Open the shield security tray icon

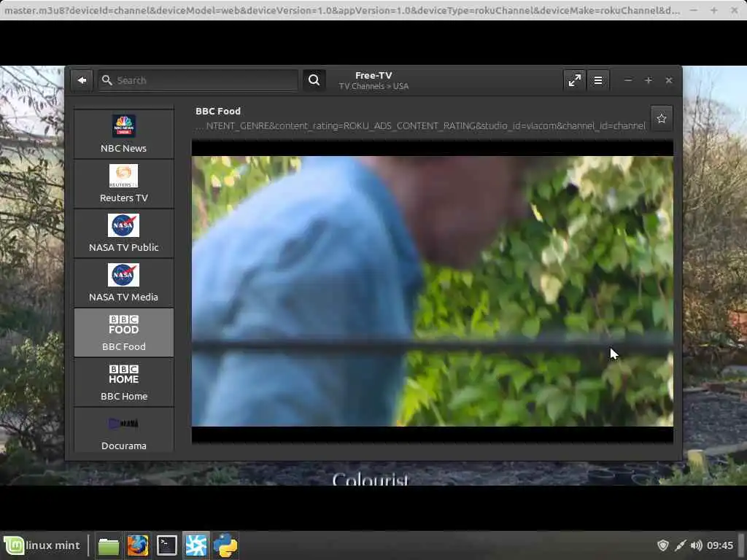coord(662,545)
